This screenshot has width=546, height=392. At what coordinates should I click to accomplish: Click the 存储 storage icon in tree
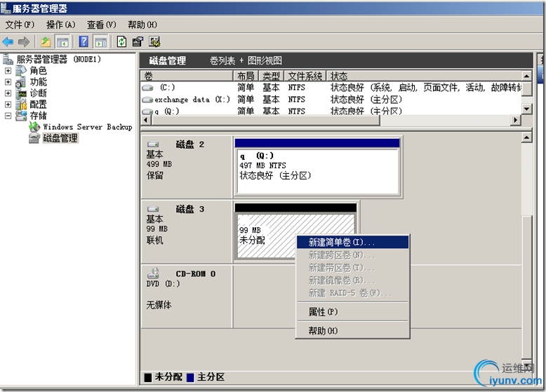point(21,116)
